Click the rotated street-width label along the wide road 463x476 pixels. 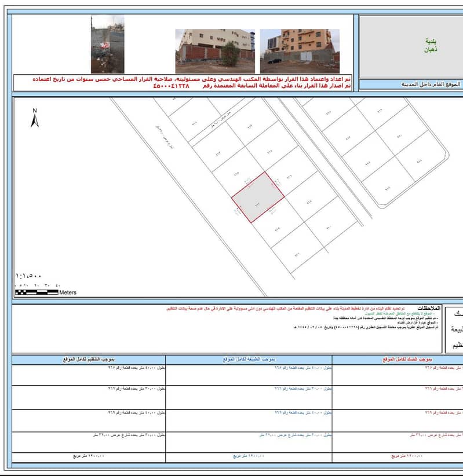tap(165, 137)
